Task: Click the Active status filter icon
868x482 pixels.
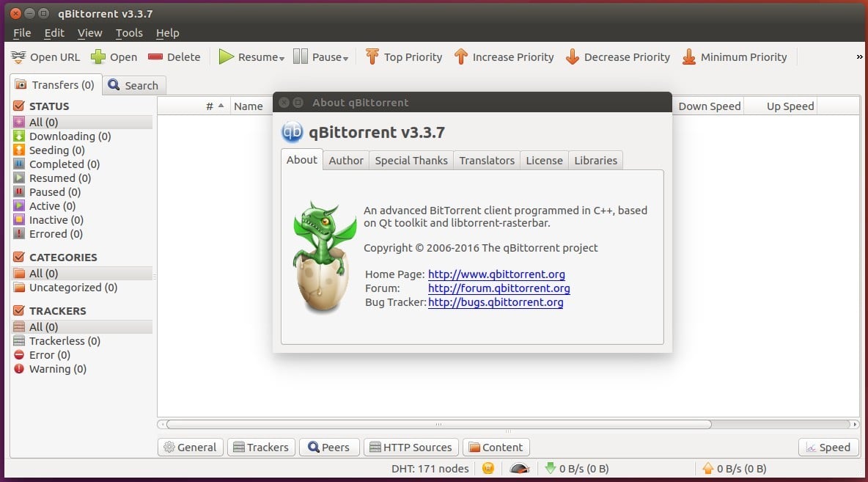Action: point(19,205)
